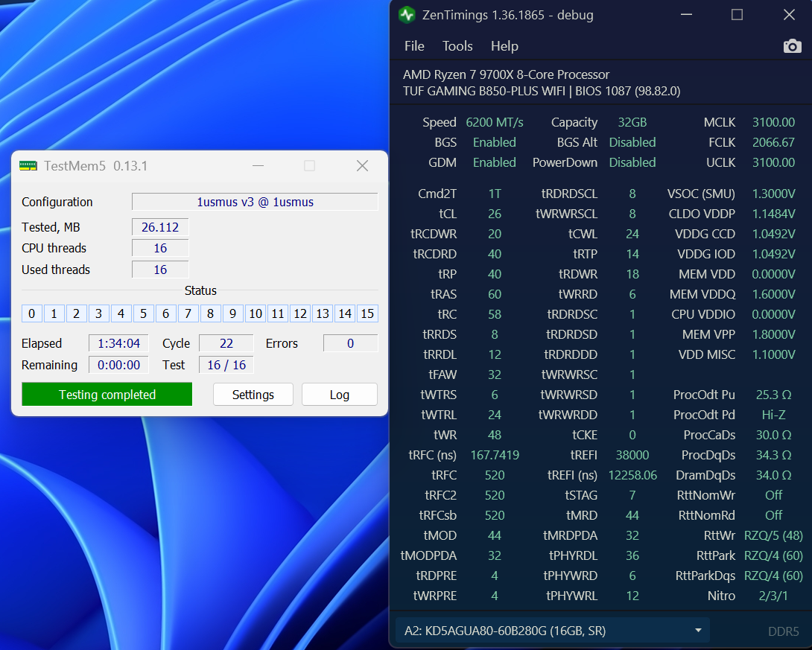The image size is (812, 650).
Task: Close the TestMem5 window
Action: tap(363, 165)
